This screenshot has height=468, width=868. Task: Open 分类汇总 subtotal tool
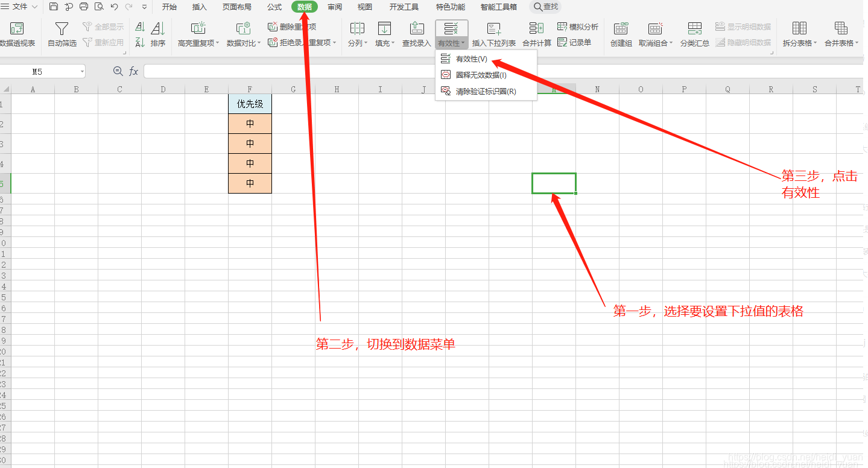coord(695,34)
